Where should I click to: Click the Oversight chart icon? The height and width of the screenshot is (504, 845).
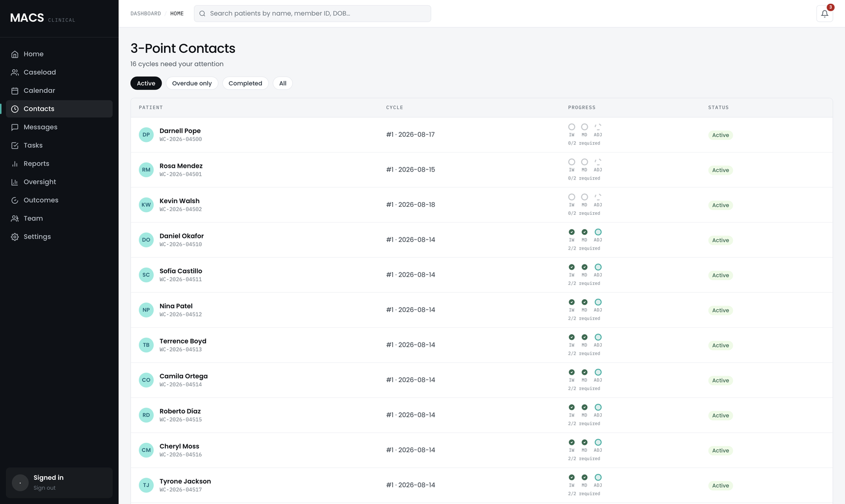[x=15, y=182]
